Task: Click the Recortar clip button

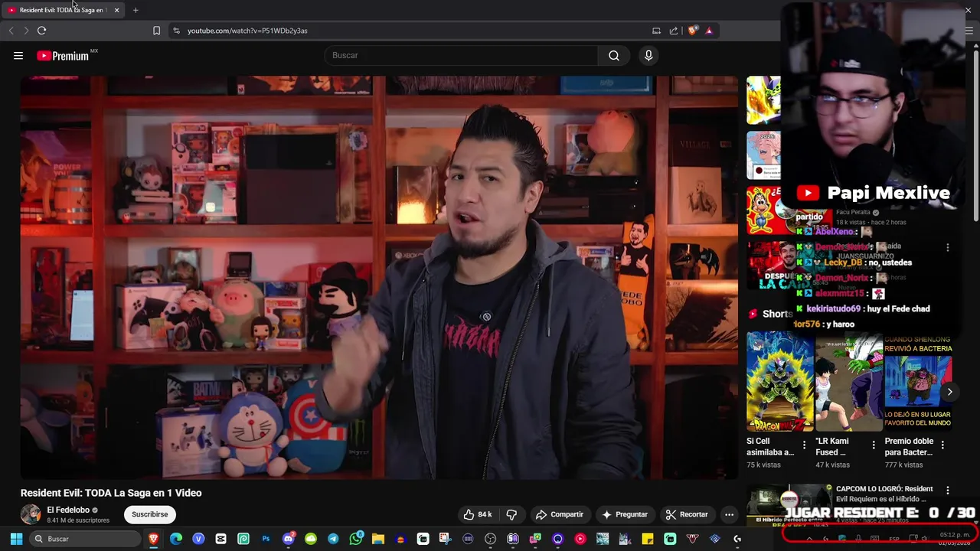Action: (687, 514)
